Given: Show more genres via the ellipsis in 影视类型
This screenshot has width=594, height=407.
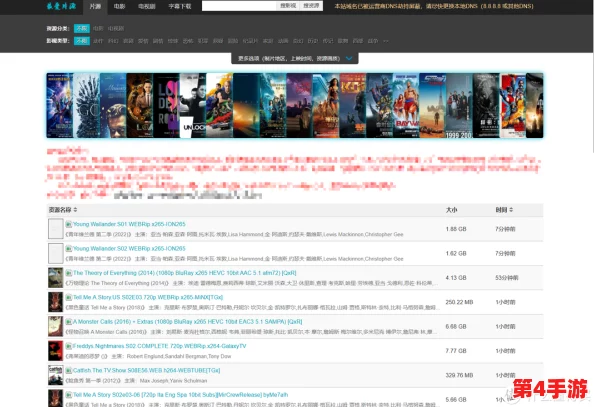Looking at the screenshot, I should pos(386,41).
